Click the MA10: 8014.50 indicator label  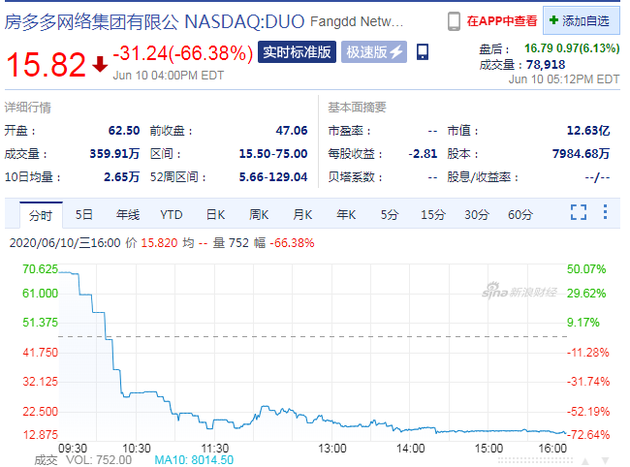point(194,460)
